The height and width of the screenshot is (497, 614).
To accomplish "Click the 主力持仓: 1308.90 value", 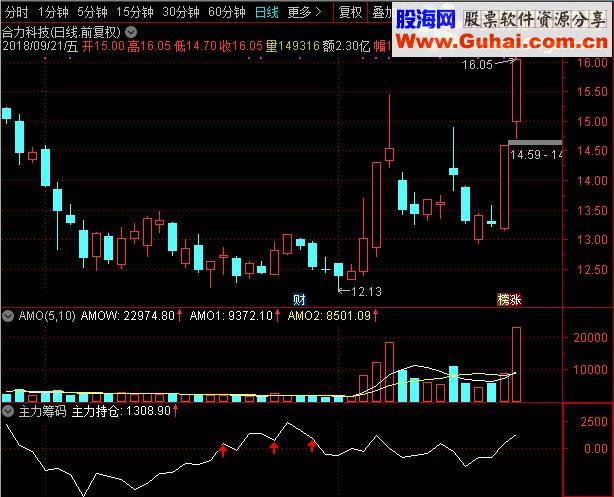I will (121, 411).
